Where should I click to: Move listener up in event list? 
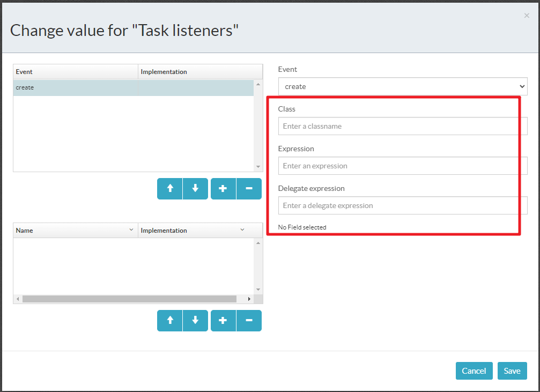(170, 189)
